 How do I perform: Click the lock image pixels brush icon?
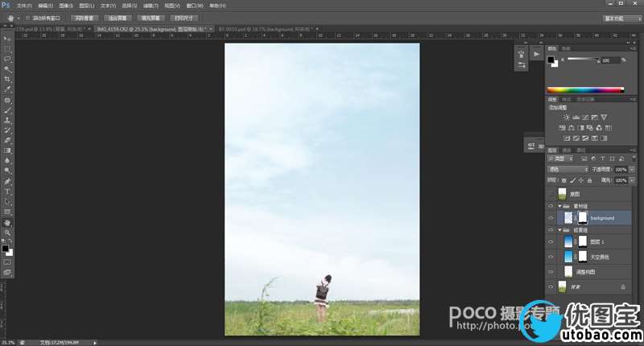(572, 180)
